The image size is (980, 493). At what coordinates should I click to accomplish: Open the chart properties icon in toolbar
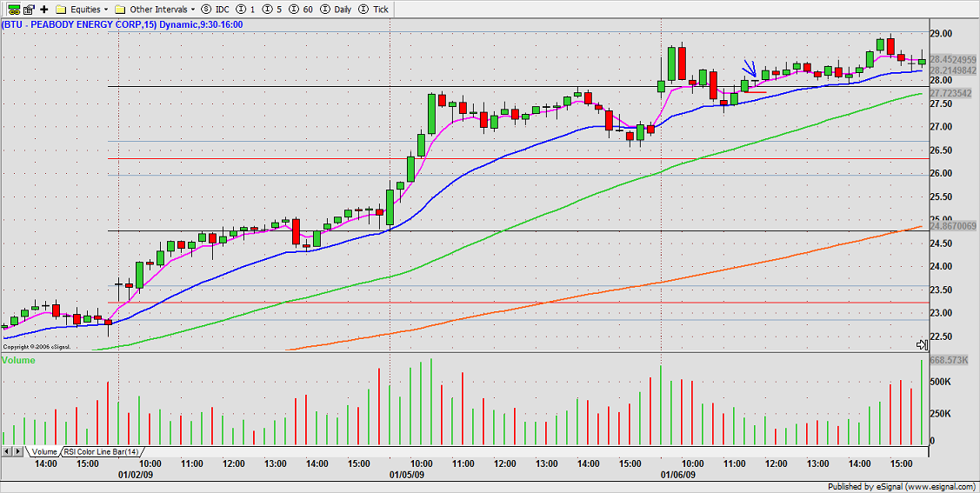point(28,10)
